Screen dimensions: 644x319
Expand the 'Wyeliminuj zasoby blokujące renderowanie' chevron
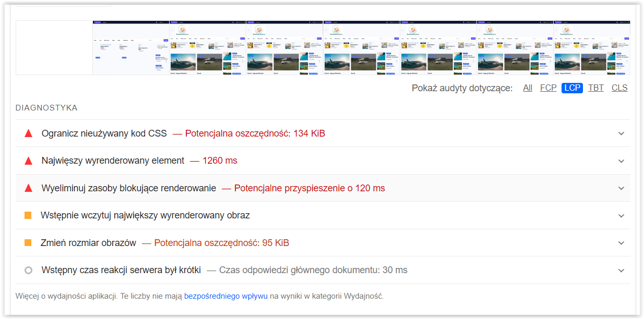click(x=621, y=188)
